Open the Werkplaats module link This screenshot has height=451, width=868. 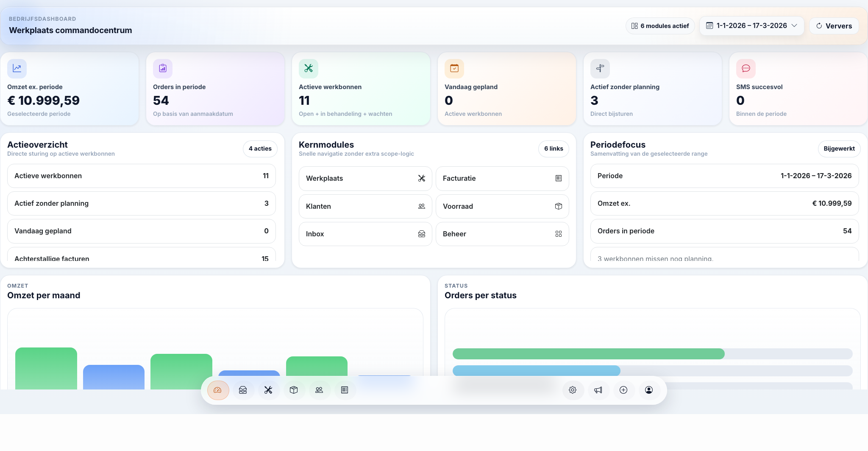pyautogui.click(x=365, y=179)
